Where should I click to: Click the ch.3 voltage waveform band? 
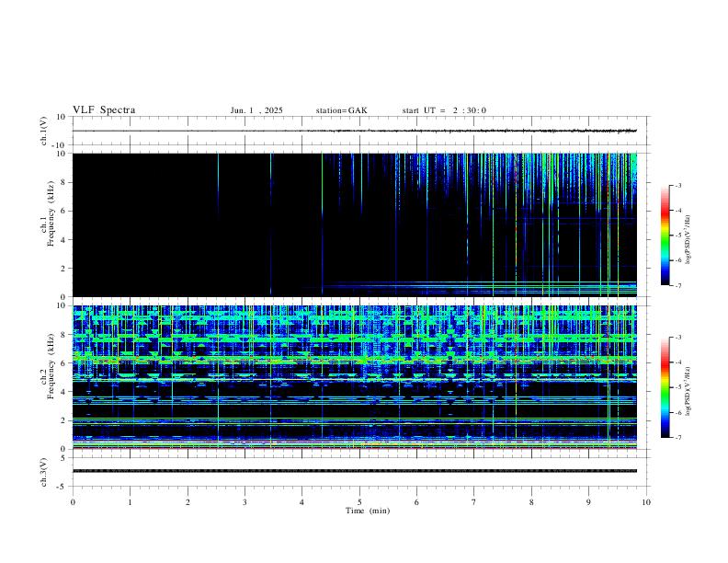(355, 471)
